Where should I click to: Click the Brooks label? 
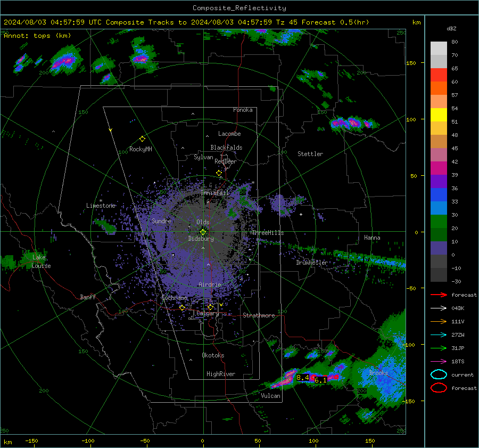click(378, 373)
